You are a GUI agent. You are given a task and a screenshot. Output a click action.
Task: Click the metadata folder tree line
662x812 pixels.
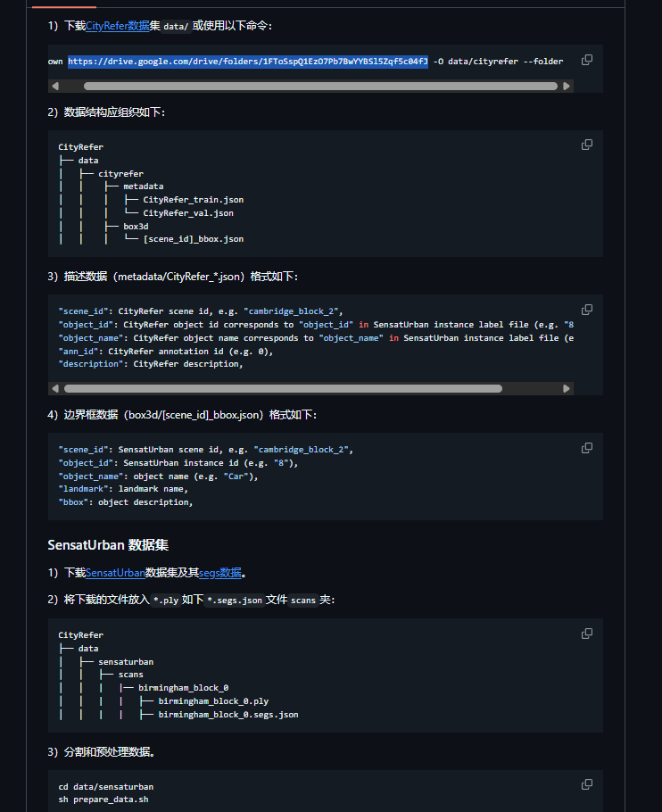point(143,186)
